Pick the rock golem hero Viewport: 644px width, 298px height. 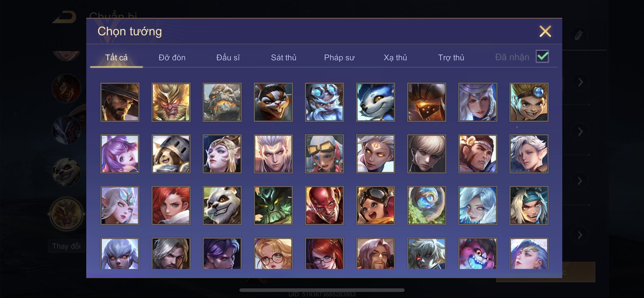222,102
